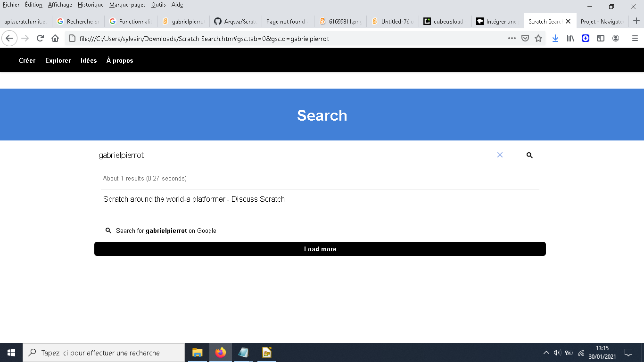Open the volume control
Image resolution: width=644 pixels, height=362 pixels.
tap(557, 353)
